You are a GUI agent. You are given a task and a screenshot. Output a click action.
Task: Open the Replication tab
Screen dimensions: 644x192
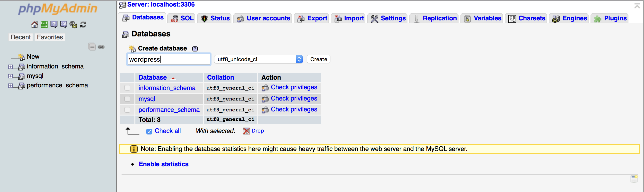[x=434, y=18]
